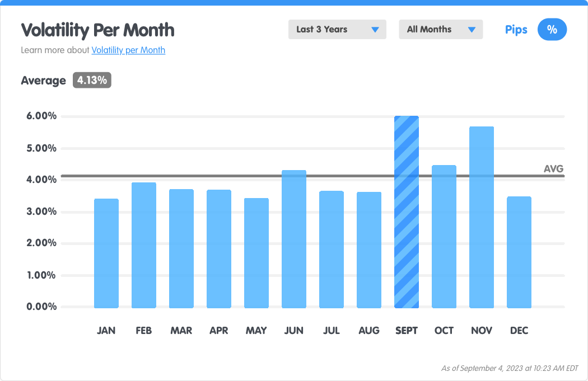
Task: Open the Last 3 Years dropdown
Action: tap(337, 30)
